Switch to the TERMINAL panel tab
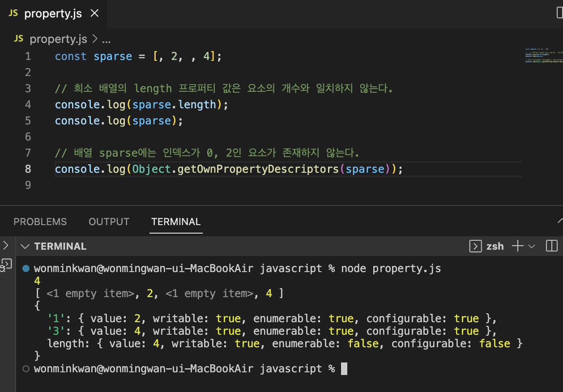Viewport: 563px width, 392px height. tap(176, 222)
